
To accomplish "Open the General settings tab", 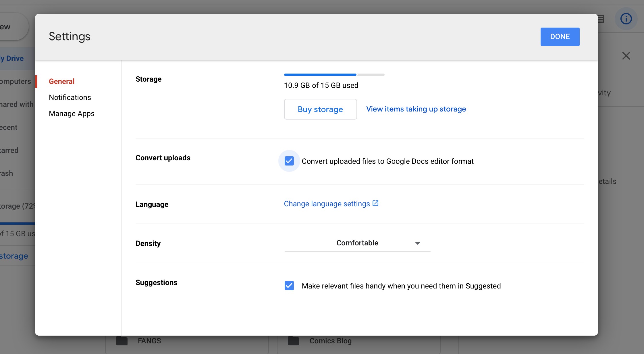I will click(x=61, y=81).
